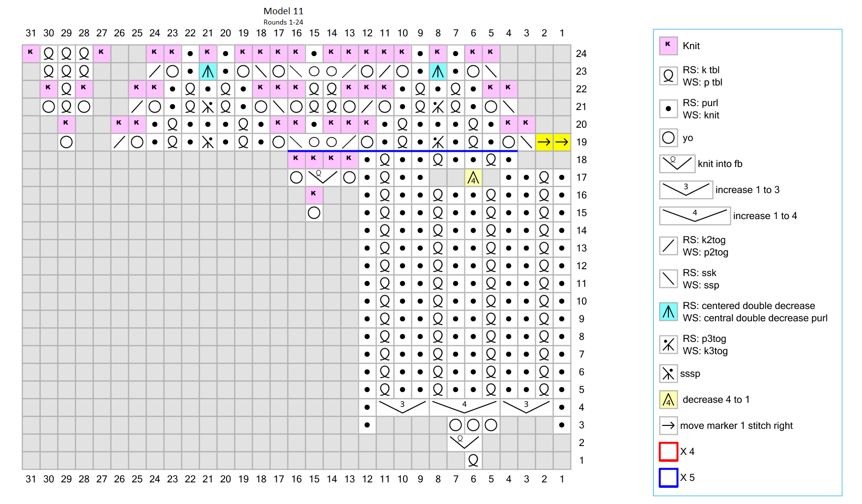The width and height of the screenshot is (862, 504).
Task: Click the increase 1 to 3 legend symbol
Action: [686, 190]
